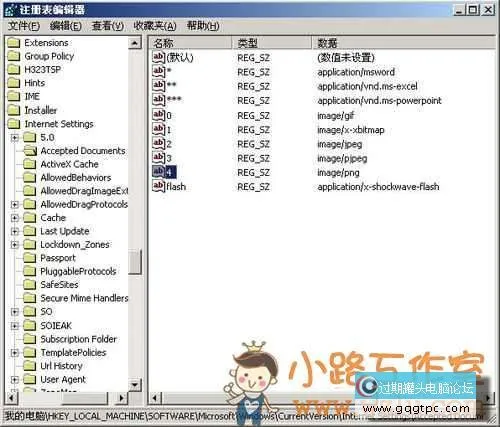Click the open Accepted Documents folder icon
The image size is (500, 427).
(x=30, y=151)
